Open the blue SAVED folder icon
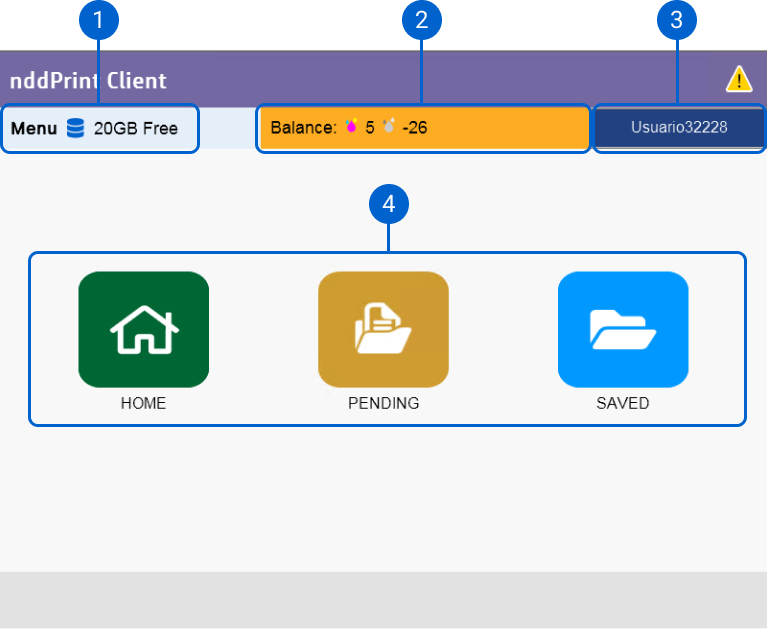767x629 pixels. (x=623, y=329)
